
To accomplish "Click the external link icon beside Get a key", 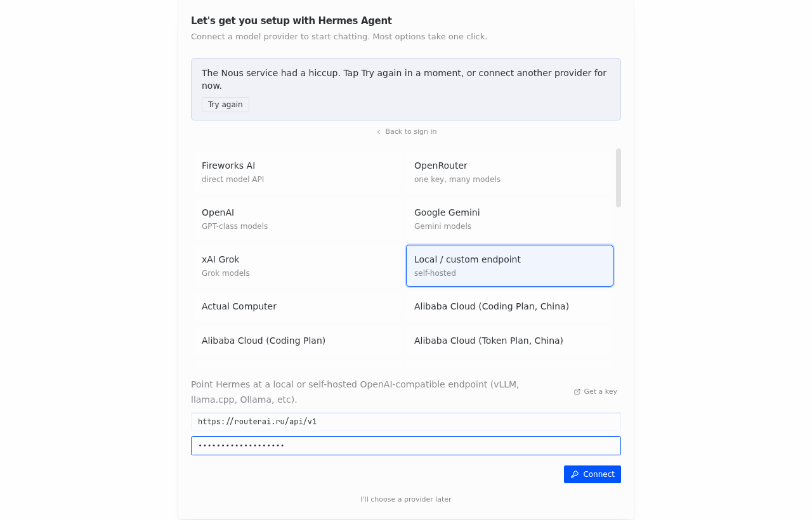I will pos(577,392).
